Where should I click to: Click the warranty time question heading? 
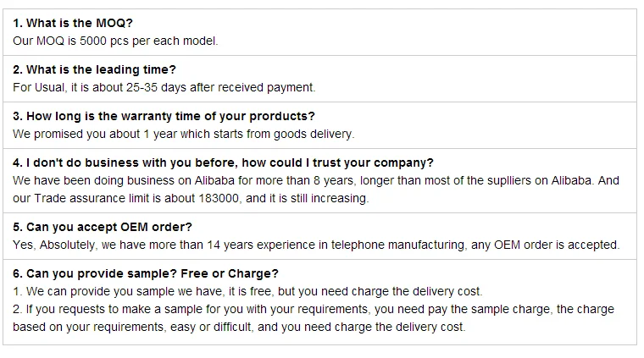pyautogui.click(x=164, y=116)
